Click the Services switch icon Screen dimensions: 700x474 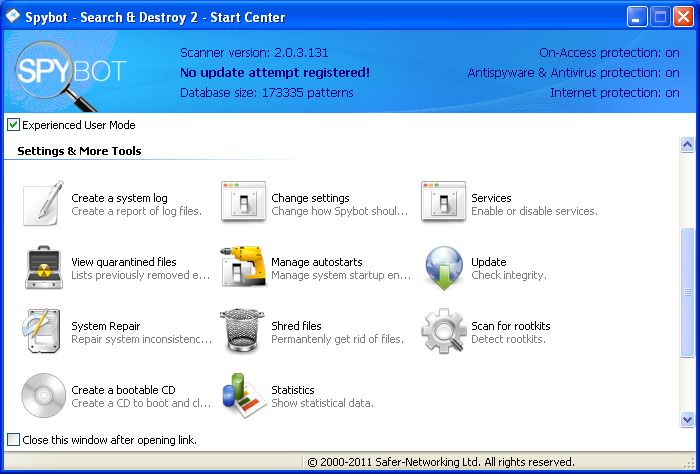443,204
